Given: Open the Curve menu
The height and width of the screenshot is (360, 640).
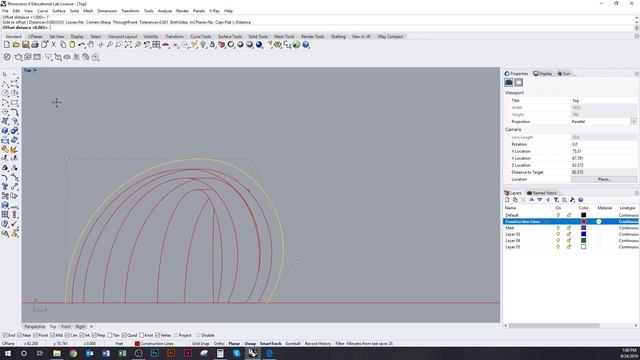Looking at the screenshot, I should click(x=42, y=11).
